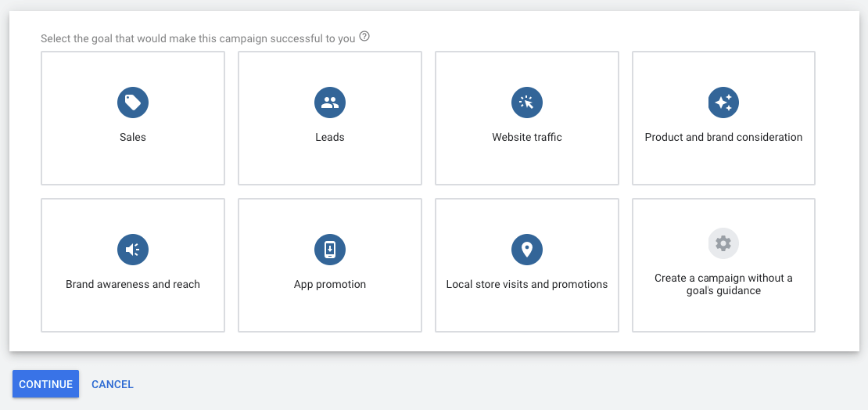Click the App promotion phone download icon
Screen dimensions: 868x410
pos(330,250)
